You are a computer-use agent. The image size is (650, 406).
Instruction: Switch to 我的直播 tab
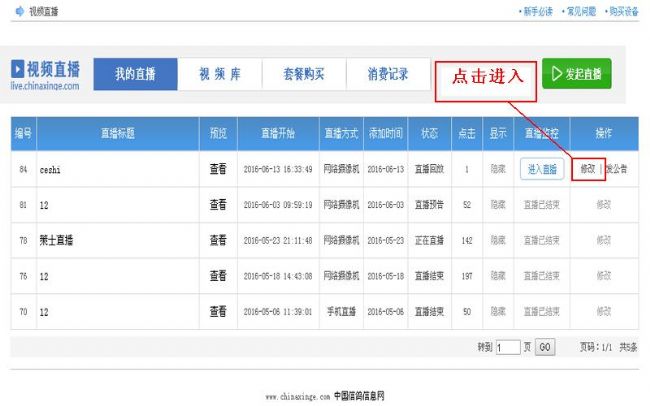136,74
